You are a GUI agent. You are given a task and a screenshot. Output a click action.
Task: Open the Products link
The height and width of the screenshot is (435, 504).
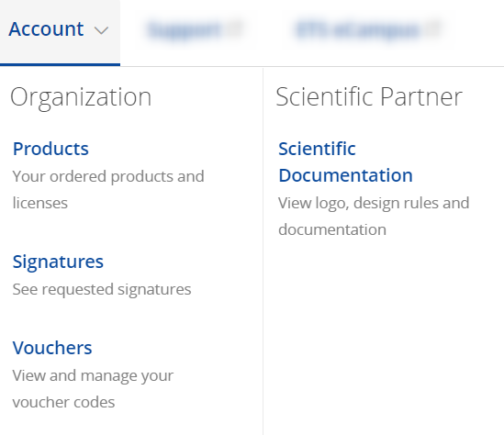click(x=50, y=149)
